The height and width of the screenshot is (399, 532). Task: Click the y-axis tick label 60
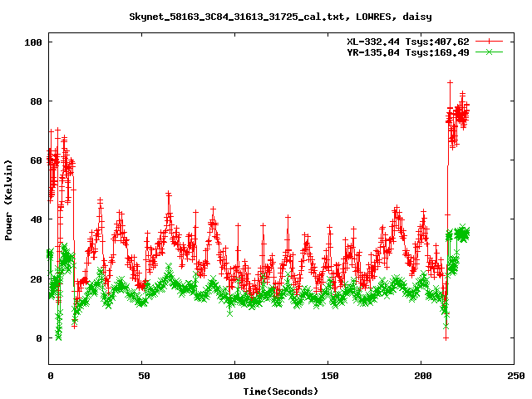click(x=36, y=160)
